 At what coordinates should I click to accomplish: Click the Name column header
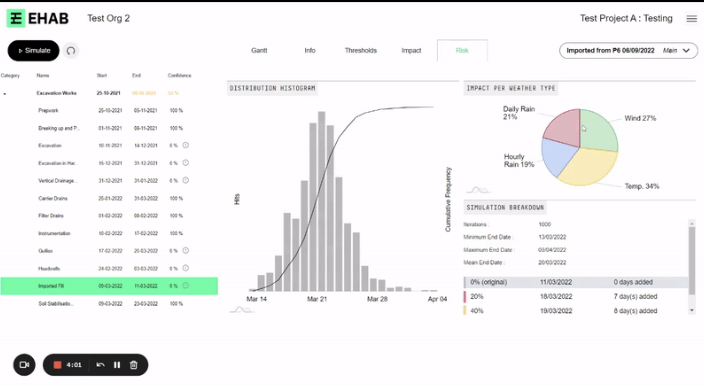[43, 75]
